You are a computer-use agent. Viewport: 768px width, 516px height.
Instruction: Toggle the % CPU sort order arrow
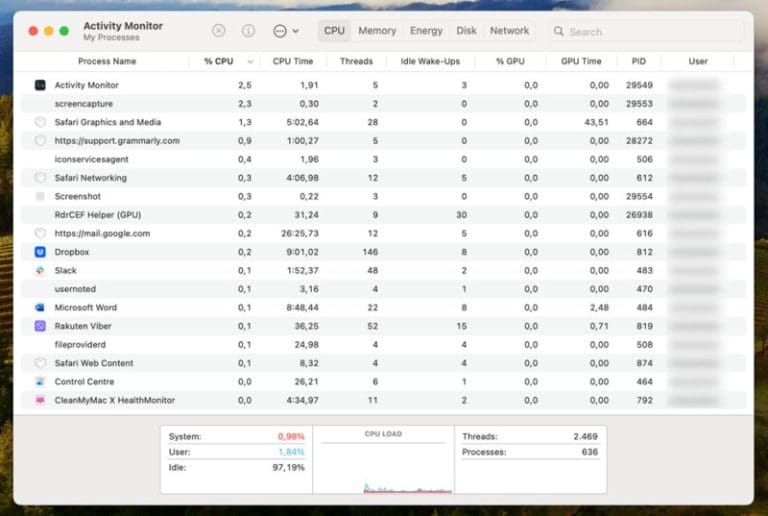coord(250,62)
